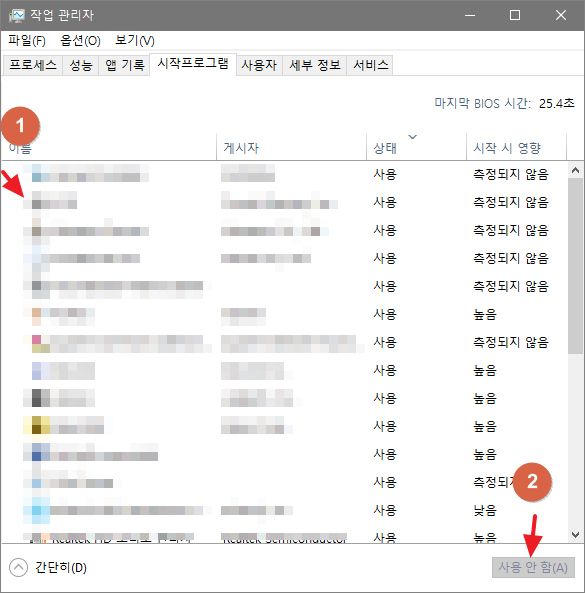
Task: Close the 작업 관리자 window
Action: (561, 15)
